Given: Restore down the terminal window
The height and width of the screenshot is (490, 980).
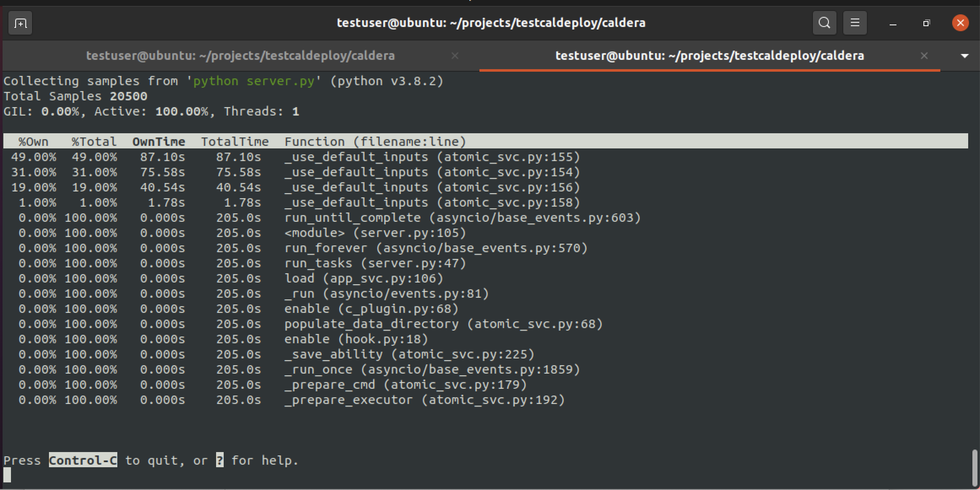Looking at the screenshot, I should click(926, 23).
